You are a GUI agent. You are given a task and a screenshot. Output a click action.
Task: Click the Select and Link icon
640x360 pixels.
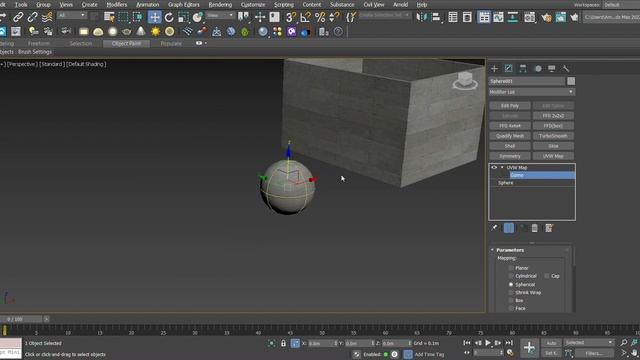18,17
